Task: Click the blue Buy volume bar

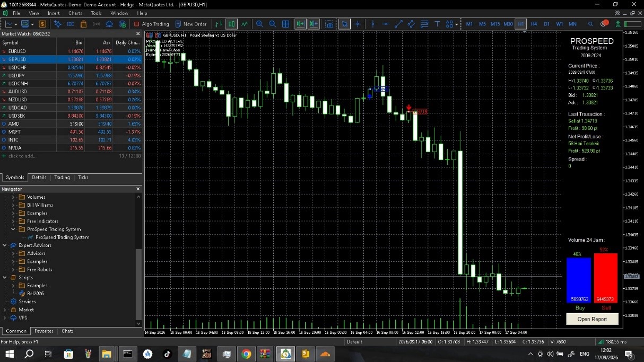Action: (x=579, y=280)
